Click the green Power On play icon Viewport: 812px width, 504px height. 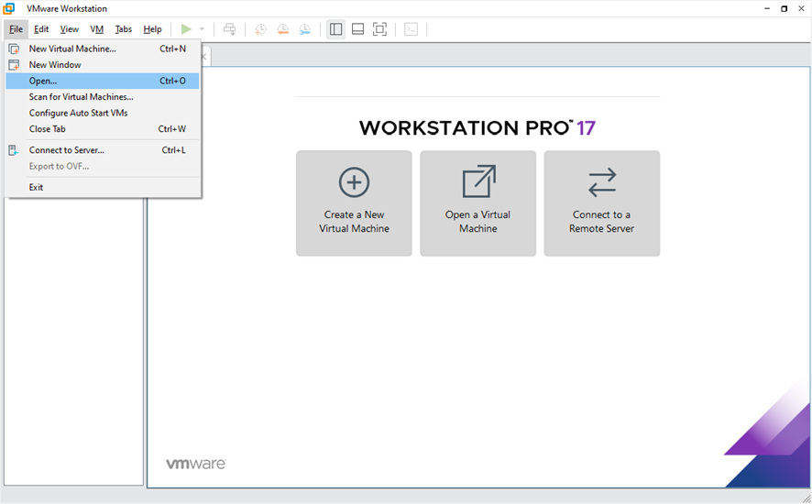pos(186,29)
